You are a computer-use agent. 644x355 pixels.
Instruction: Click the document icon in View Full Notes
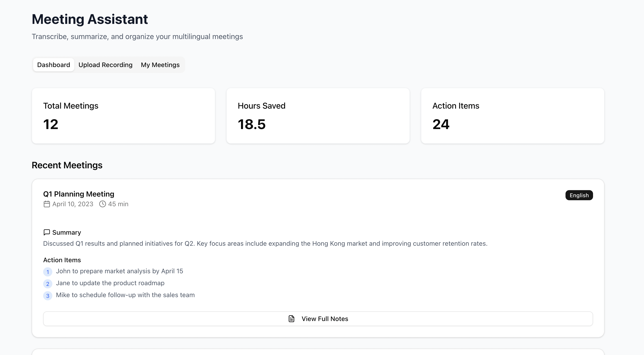coord(291,318)
